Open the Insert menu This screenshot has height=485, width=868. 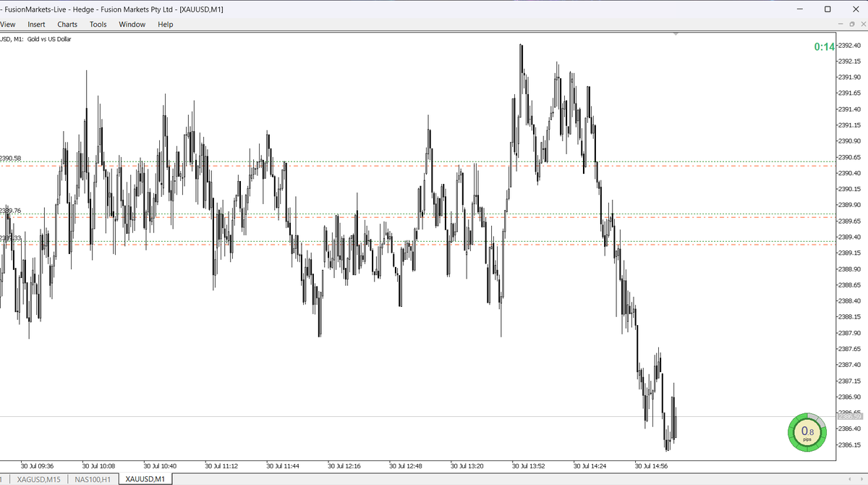(36, 24)
